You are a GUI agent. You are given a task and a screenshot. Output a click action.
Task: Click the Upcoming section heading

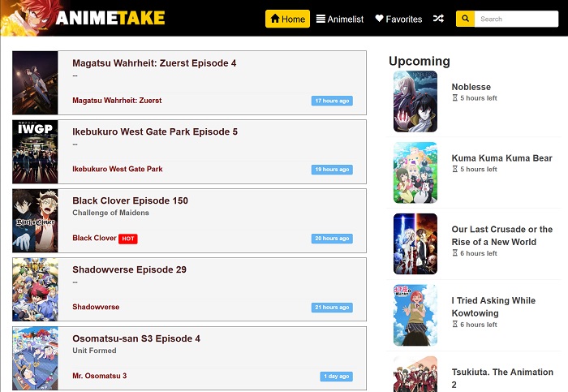coord(420,61)
